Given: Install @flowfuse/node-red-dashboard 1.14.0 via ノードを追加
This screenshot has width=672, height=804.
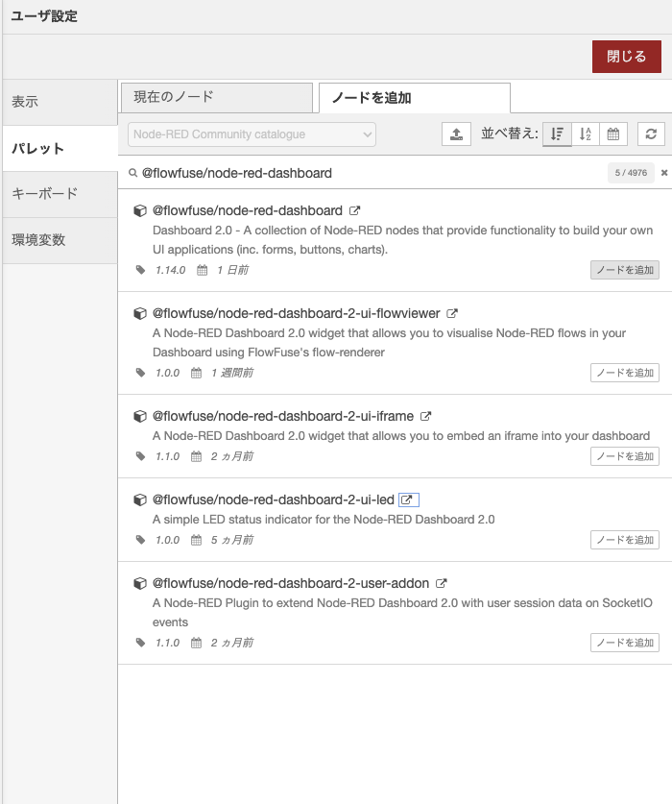Looking at the screenshot, I should point(624,270).
